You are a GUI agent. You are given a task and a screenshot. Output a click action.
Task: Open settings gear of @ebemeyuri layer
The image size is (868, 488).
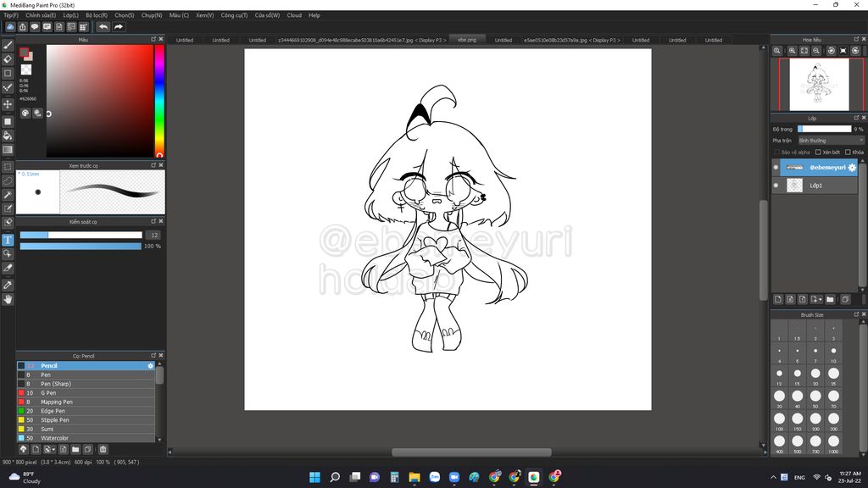852,167
